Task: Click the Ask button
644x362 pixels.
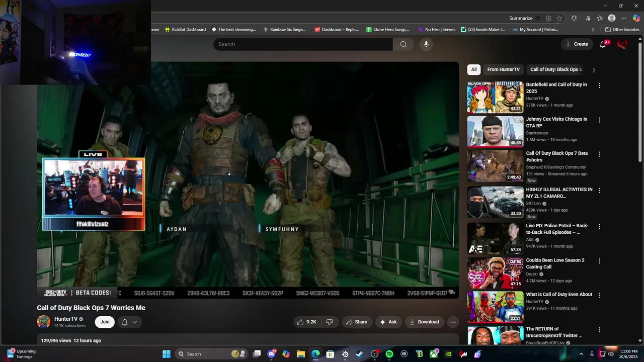Action: click(388, 322)
